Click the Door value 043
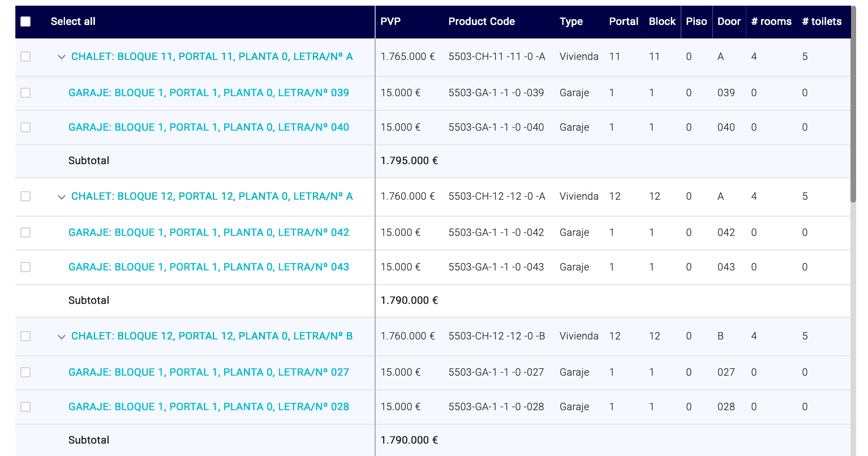The width and height of the screenshot is (868, 456). click(x=726, y=267)
